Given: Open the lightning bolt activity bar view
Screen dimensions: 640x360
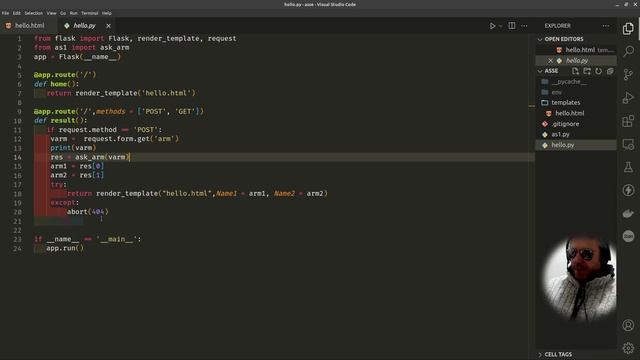Looking at the screenshot, I should tap(628, 190).
